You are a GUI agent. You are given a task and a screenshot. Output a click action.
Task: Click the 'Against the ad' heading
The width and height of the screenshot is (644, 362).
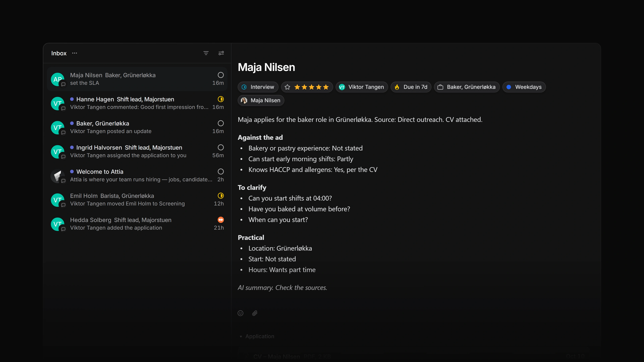click(260, 137)
